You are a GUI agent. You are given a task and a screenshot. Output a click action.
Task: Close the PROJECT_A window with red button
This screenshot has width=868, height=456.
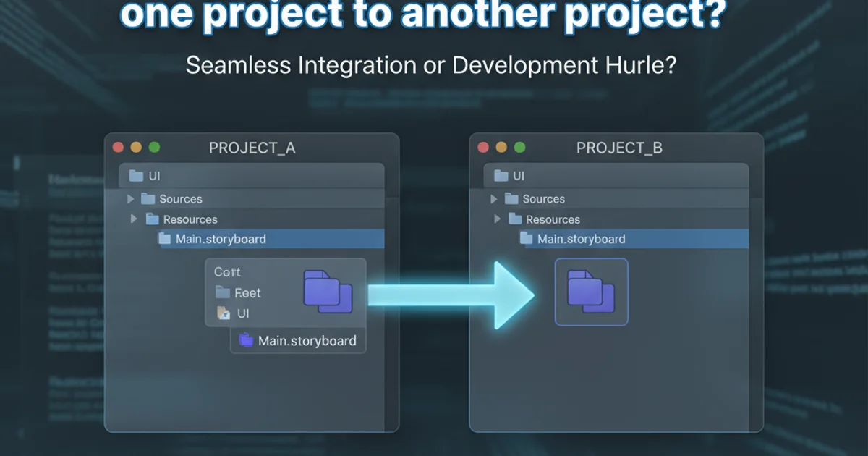click(x=119, y=148)
